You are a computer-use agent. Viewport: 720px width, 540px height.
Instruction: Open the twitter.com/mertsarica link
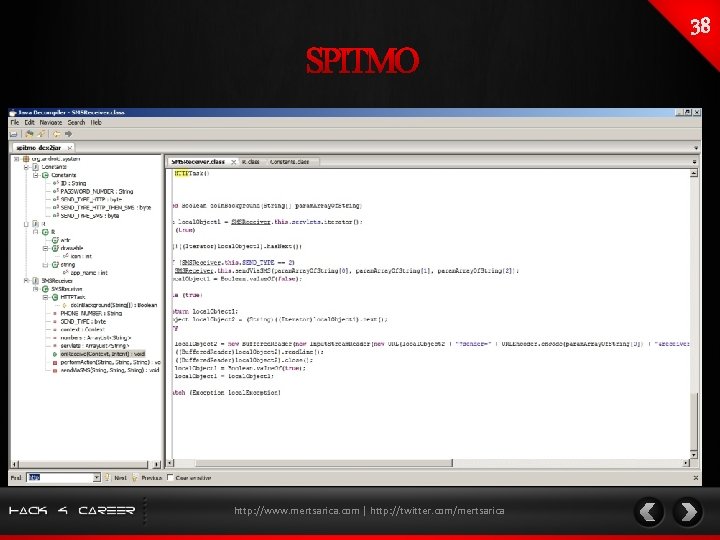(437, 511)
